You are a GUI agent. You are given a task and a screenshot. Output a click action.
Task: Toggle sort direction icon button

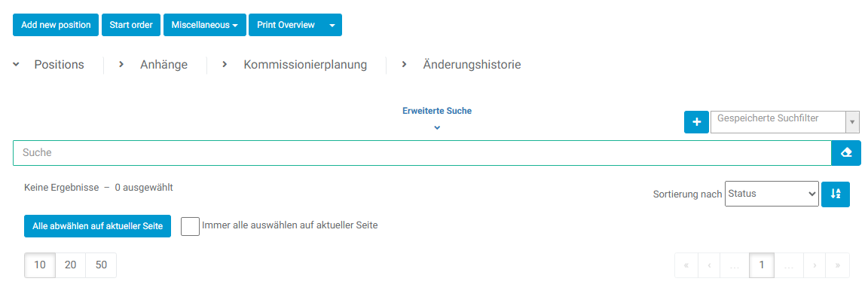click(836, 194)
